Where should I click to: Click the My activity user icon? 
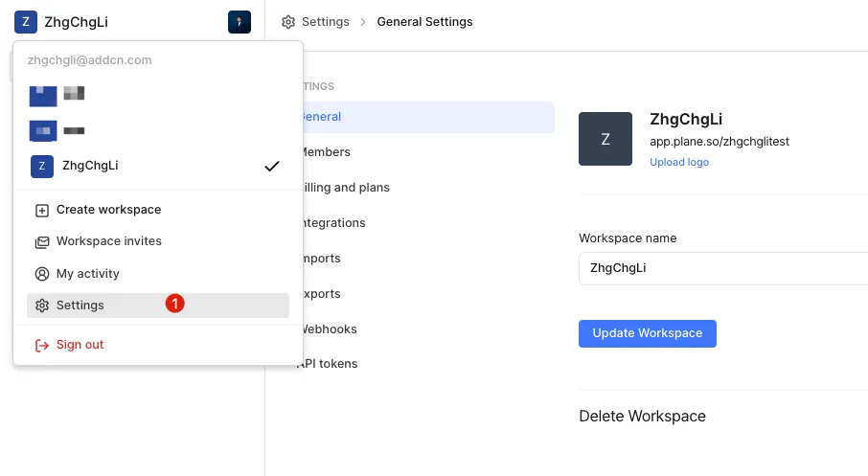[x=42, y=274]
